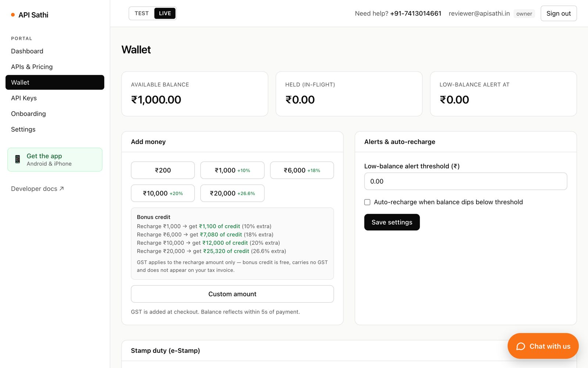Image resolution: width=588 pixels, height=368 pixels.
Task: Switch to LIVE mode
Action: point(165,13)
